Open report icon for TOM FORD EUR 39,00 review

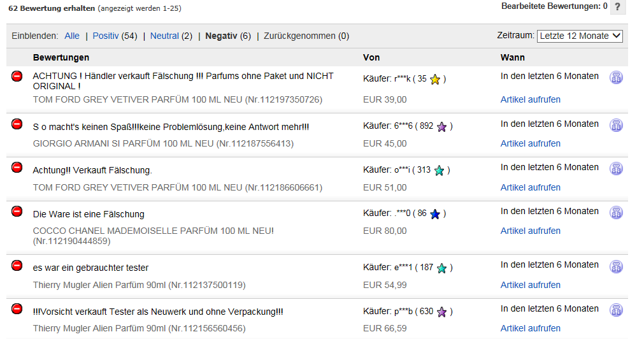point(616,77)
